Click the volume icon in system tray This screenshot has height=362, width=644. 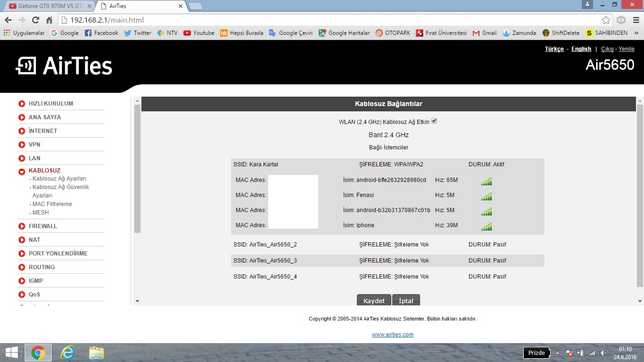click(603, 353)
